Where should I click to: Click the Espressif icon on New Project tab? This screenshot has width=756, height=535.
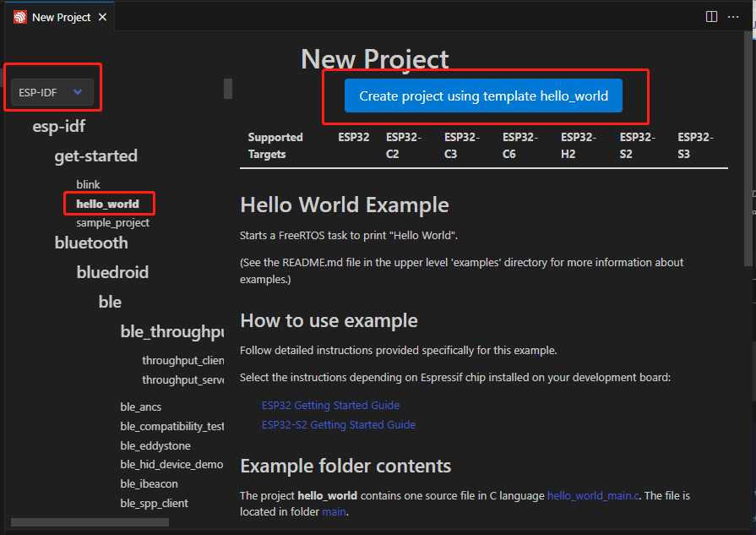click(x=19, y=18)
